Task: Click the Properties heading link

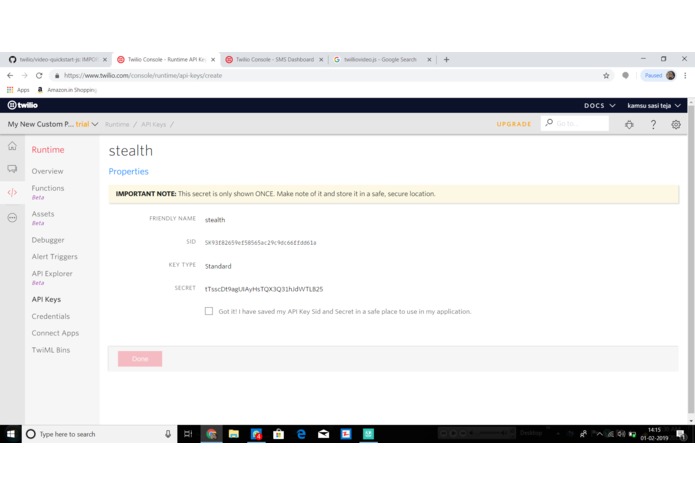Action: [x=129, y=171]
